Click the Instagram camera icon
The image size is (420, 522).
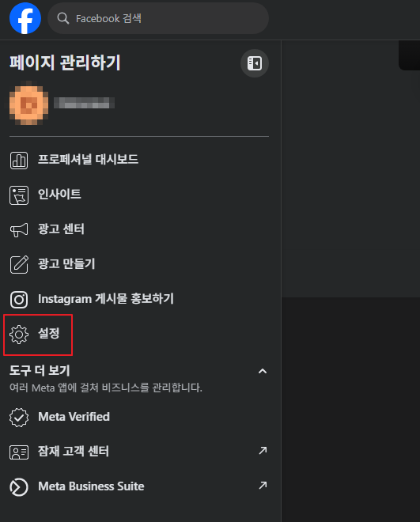19,300
